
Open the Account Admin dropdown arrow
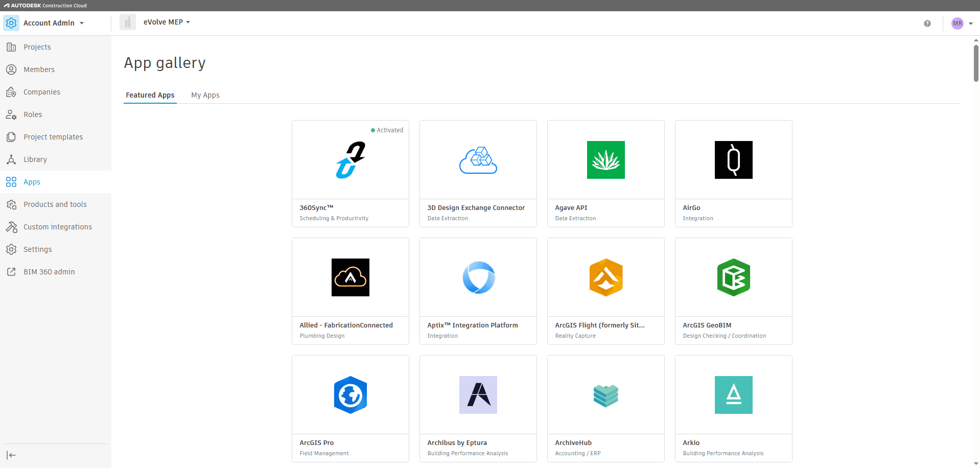[82, 23]
